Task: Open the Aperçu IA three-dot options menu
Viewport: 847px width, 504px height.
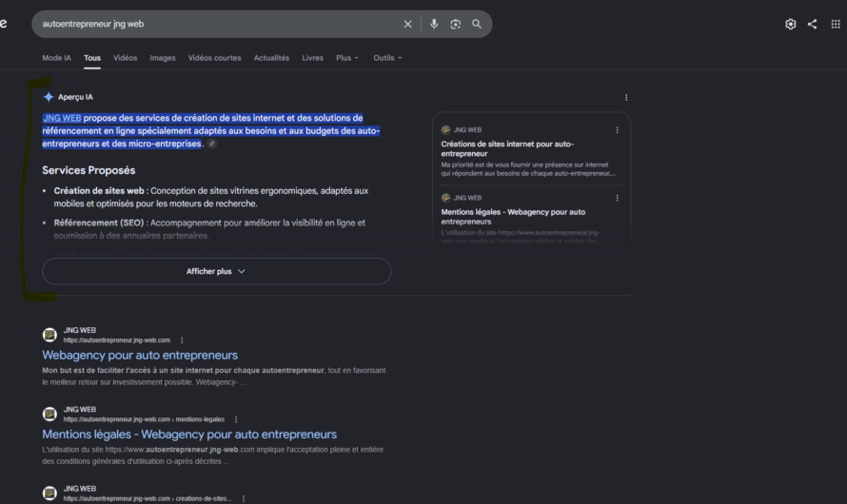Action: click(626, 97)
